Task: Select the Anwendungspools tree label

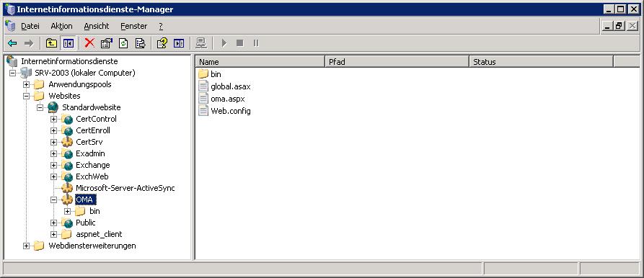Action: point(79,84)
